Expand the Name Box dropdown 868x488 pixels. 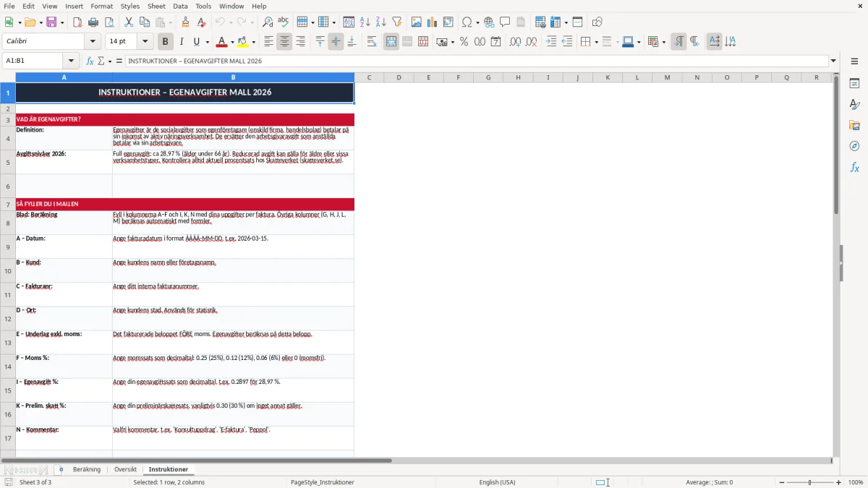(71, 61)
